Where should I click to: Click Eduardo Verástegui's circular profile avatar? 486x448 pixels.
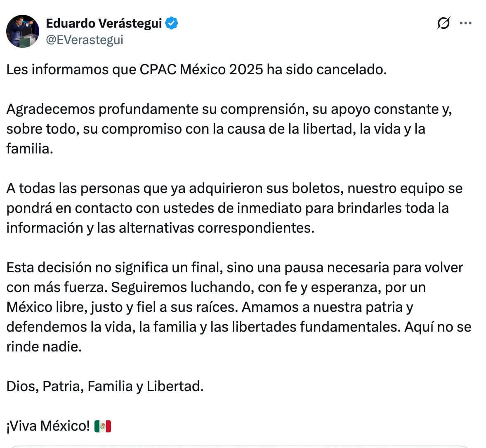[x=23, y=31]
